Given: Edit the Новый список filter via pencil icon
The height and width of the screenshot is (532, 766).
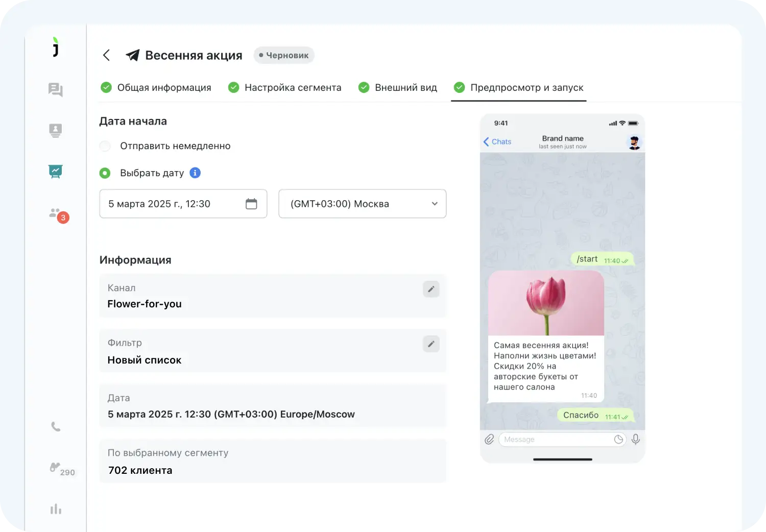Looking at the screenshot, I should point(431,344).
